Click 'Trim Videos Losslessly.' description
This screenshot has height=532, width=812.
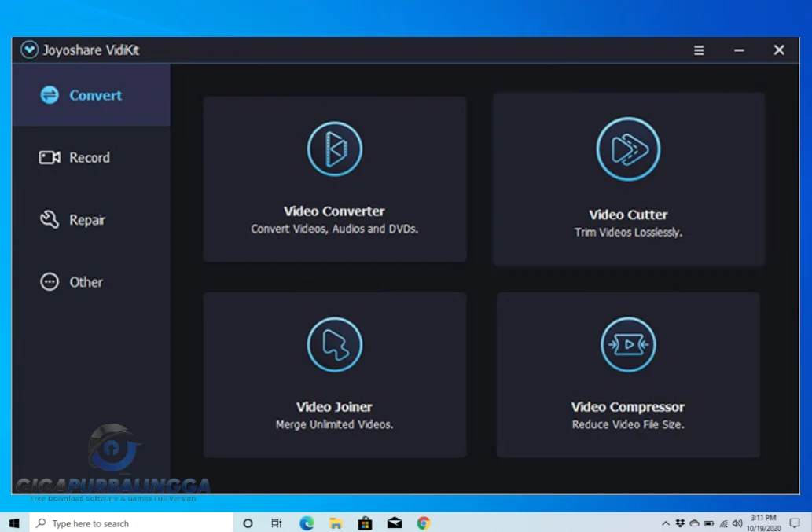pyautogui.click(x=628, y=233)
